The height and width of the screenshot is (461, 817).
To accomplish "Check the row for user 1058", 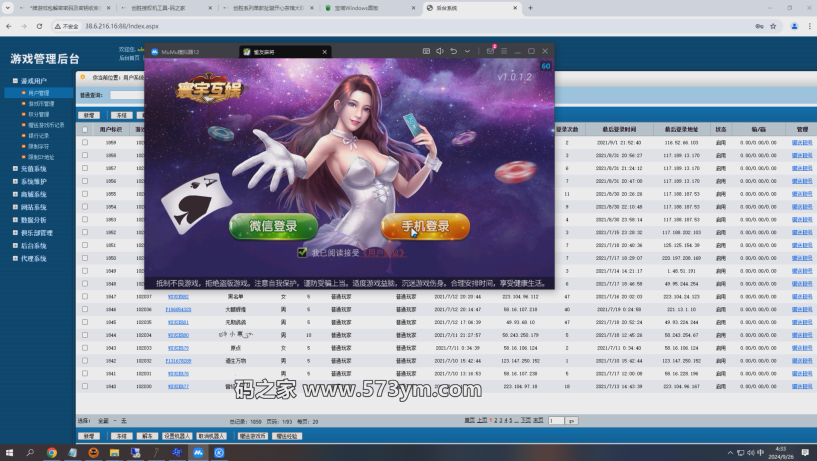I will 85,155.
